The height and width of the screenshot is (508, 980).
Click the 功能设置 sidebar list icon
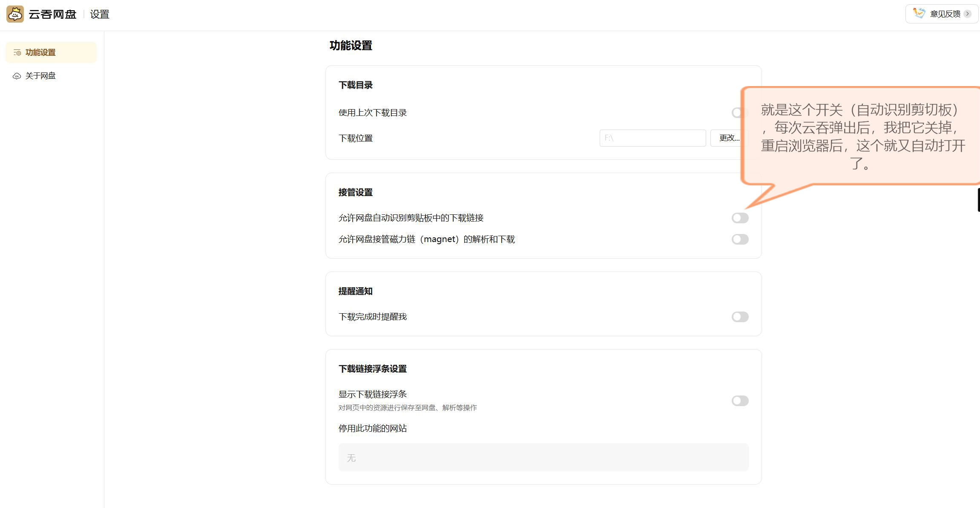[17, 52]
